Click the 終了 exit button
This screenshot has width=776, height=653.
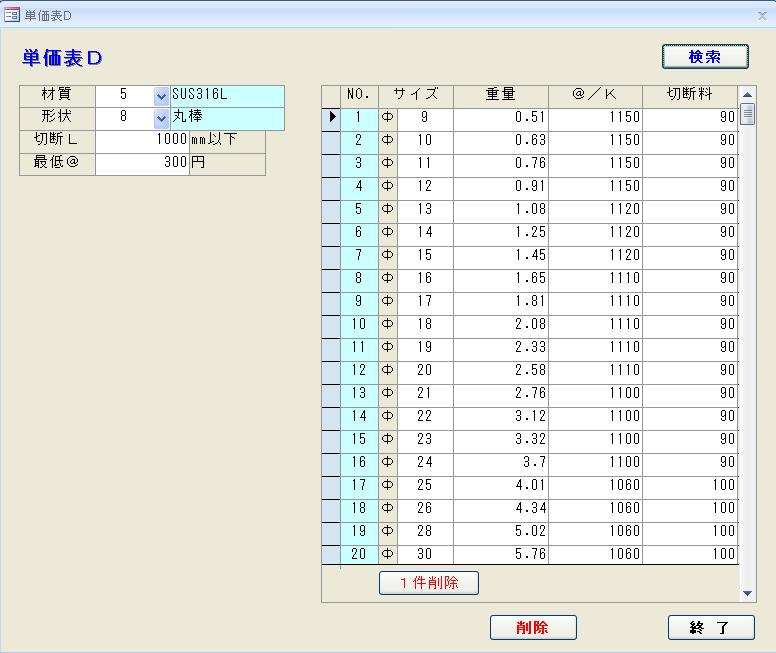pyautogui.click(x=711, y=628)
